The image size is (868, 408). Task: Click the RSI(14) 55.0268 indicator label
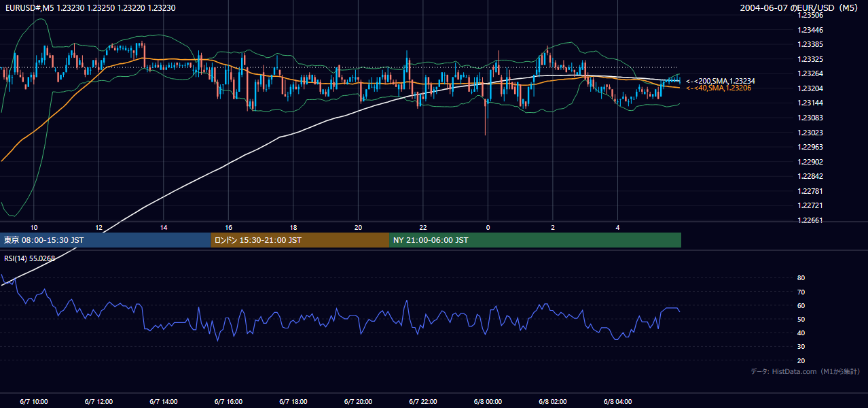click(x=29, y=258)
